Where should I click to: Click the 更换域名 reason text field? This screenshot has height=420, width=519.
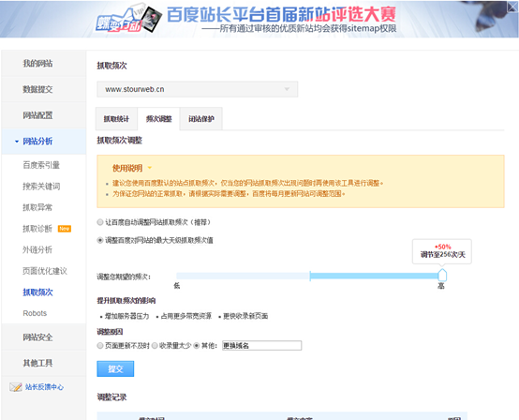[261, 346]
